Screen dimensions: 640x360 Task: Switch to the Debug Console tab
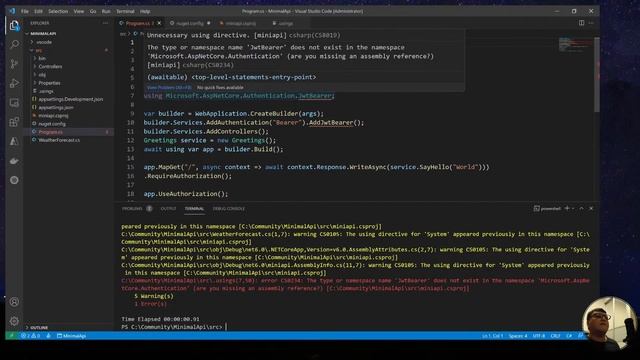coord(229,209)
